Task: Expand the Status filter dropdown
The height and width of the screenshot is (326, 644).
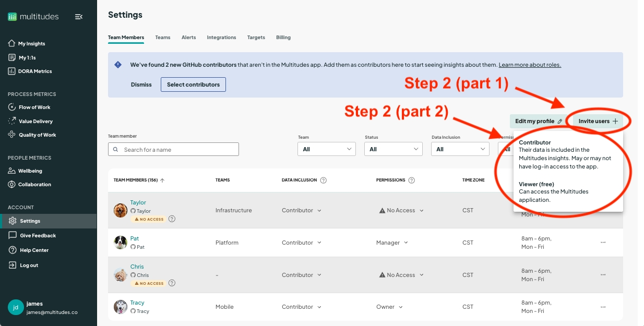Action: (393, 149)
